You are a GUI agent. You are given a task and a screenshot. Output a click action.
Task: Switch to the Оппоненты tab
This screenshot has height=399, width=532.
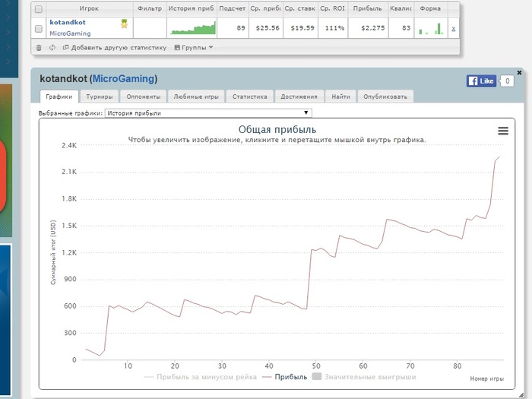pyautogui.click(x=143, y=97)
